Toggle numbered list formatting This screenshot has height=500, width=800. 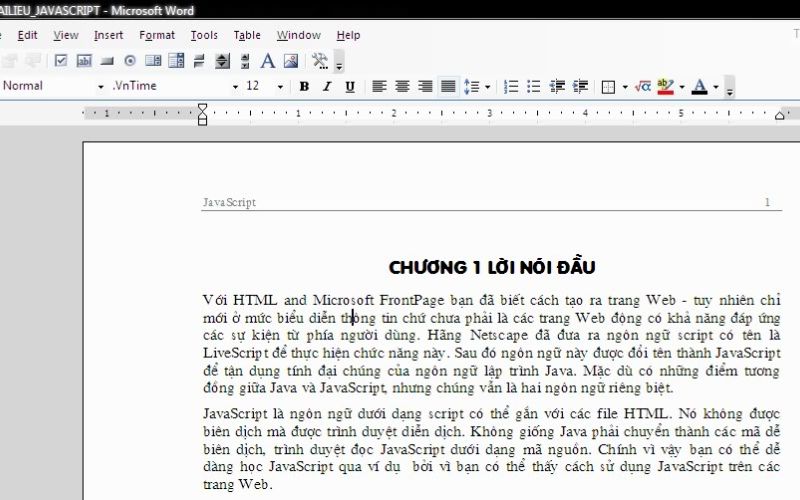click(511, 86)
